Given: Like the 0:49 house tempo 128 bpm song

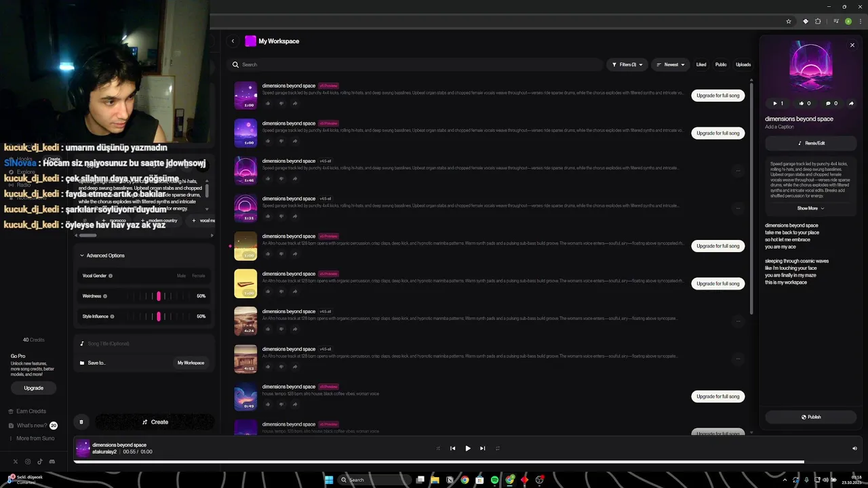Looking at the screenshot, I should pos(268,404).
